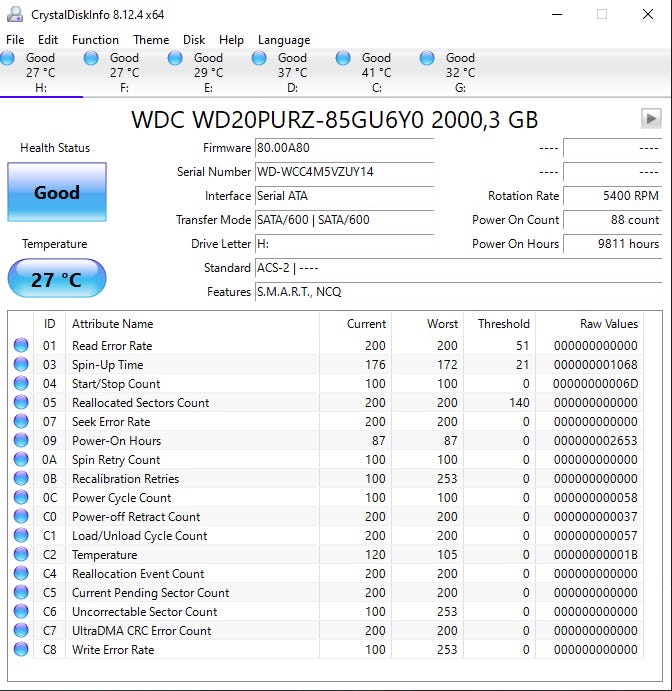Image resolution: width=672 pixels, height=691 pixels.
Task: Click status orb for Power Cycle Count
Action: (21, 497)
